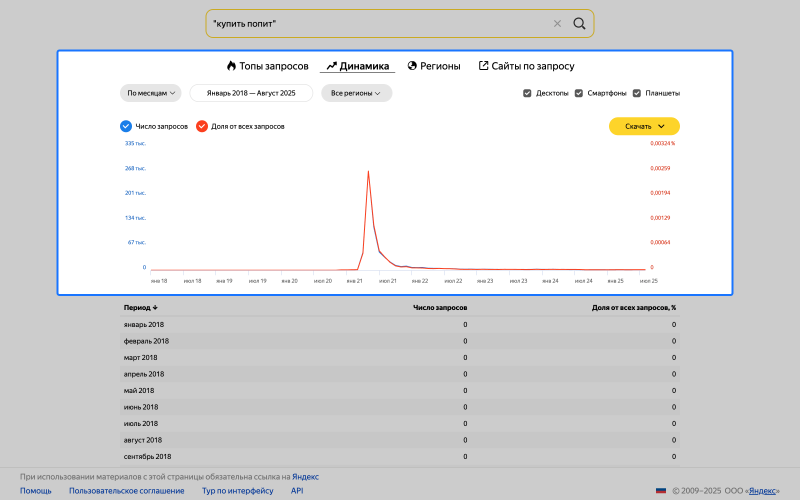Follow the API footer link
Viewport: 800px width, 500px height.
297,491
